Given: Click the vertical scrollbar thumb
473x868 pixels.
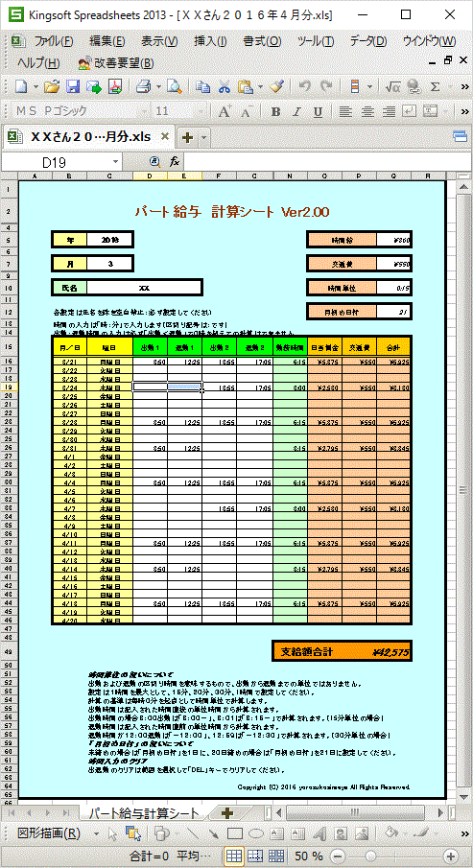Looking at the screenshot, I should coord(463,489).
